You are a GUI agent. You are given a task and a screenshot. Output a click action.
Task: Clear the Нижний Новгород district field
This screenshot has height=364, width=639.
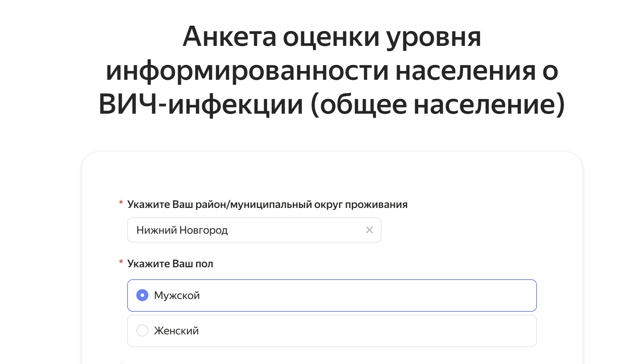pyautogui.click(x=369, y=230)
